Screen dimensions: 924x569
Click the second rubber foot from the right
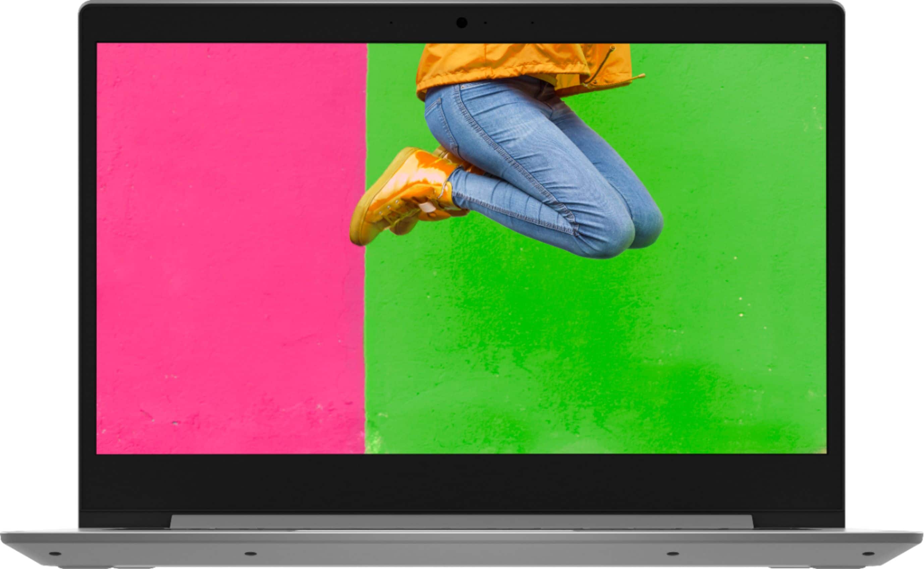click(x=673, y=554)
